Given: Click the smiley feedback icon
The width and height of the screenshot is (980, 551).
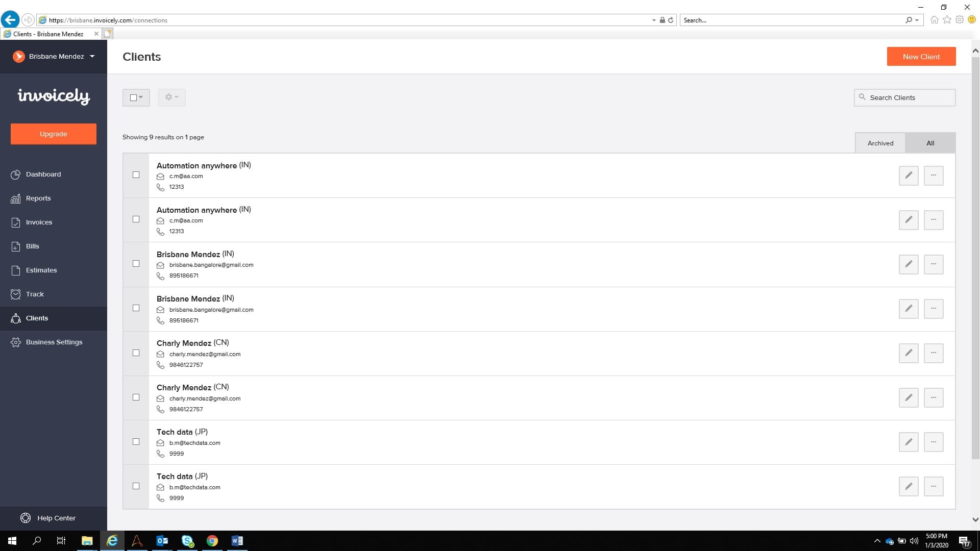Looking at the screenshot, I should pyautogui.click(x=972, y=20).
